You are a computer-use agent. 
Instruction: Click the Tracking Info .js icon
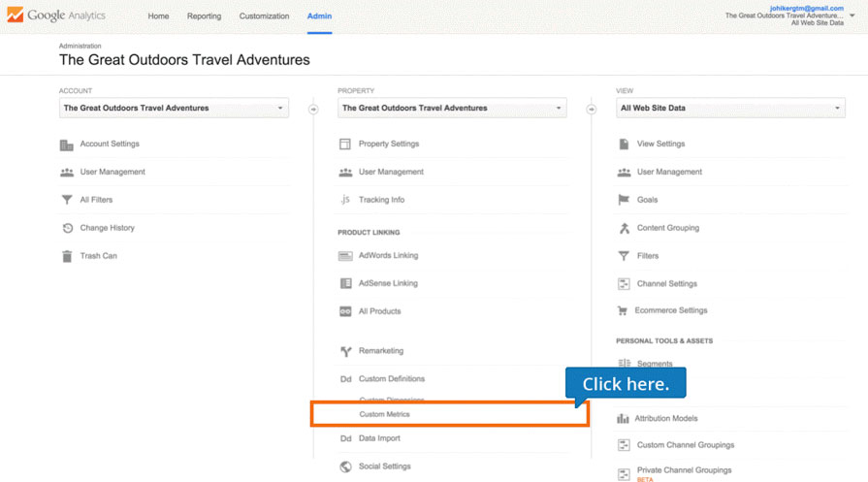[x=345, y=199]
